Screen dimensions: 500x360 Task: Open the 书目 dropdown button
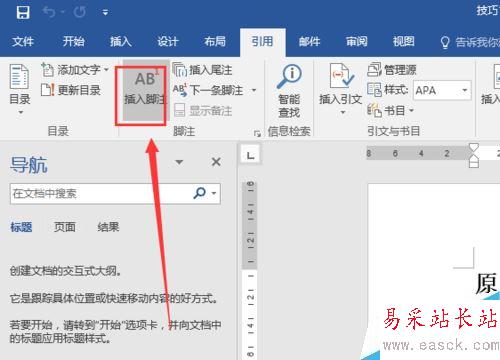pyautogui.click(x=390, y=110)
